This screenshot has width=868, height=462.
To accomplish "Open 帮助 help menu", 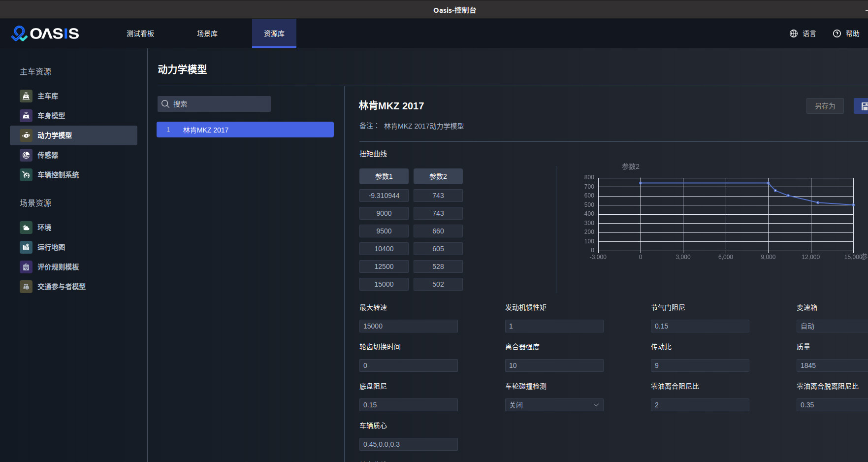I will pos(846,33).
